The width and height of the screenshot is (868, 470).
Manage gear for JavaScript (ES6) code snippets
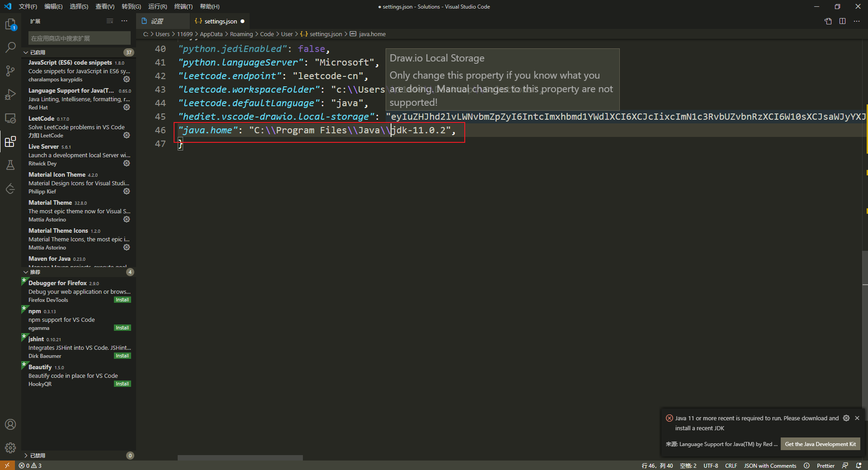click(127, 79)
